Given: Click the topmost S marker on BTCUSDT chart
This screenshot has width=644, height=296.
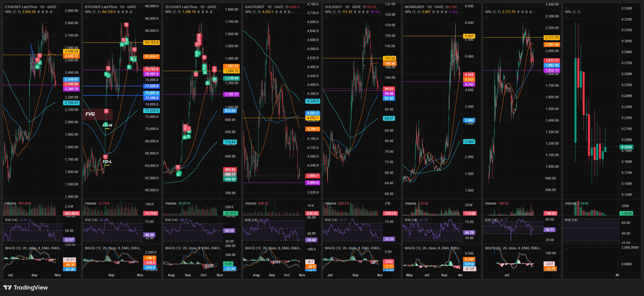Looking at the screenshot, I should (126, 25).
